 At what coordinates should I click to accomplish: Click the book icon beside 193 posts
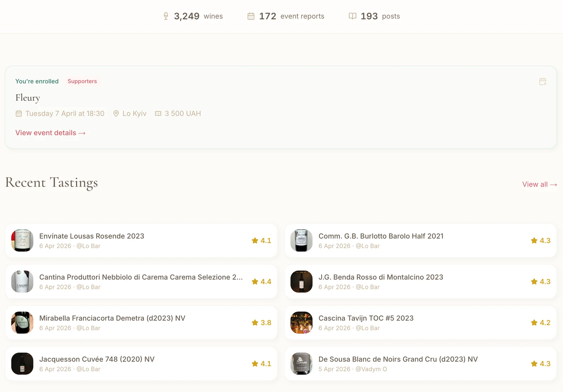point(353,16)
